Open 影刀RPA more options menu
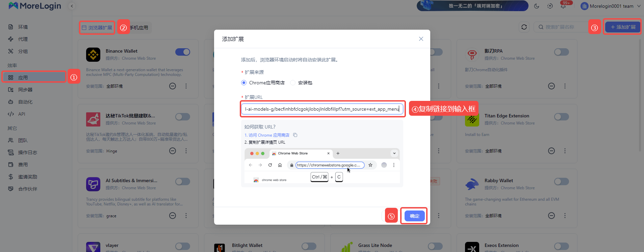 tap(565, 86)
